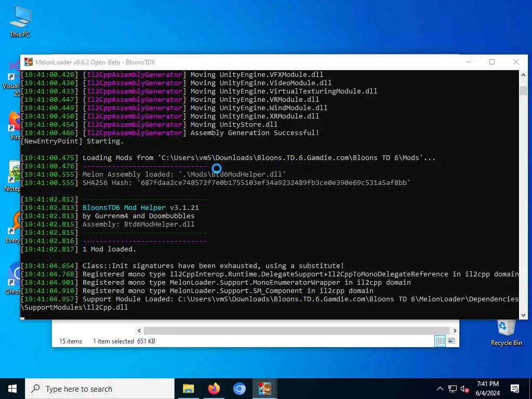This screenshot has width=532, height=399.
Task: Open File Explorer from taskbar
Action: tap(188, 389)
